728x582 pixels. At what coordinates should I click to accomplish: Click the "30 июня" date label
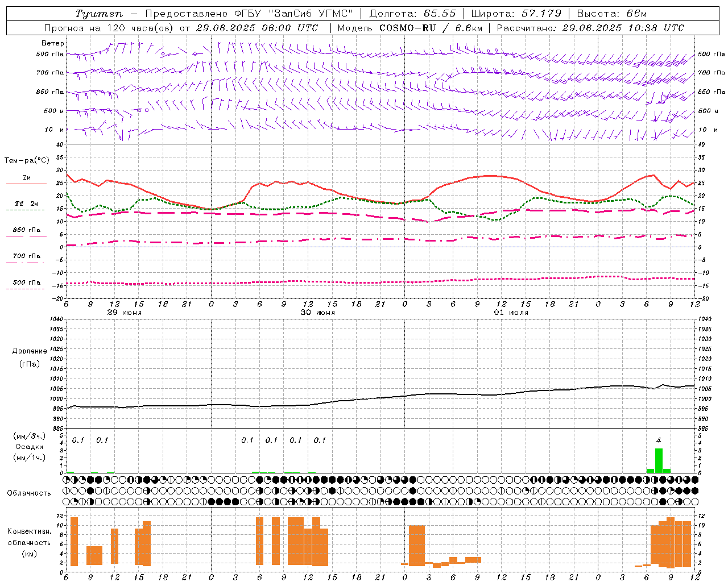(x=318, y=313)
